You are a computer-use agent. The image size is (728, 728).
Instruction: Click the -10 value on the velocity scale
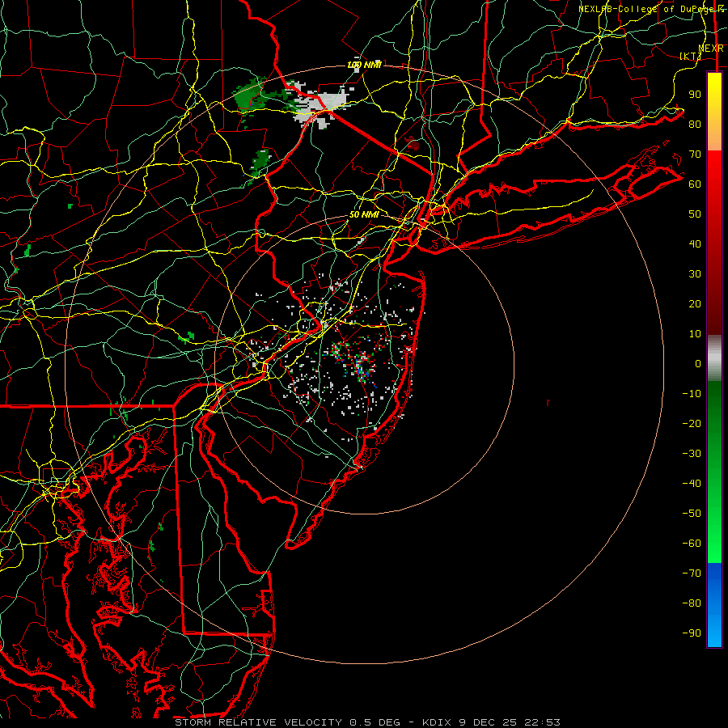point(692,394)
